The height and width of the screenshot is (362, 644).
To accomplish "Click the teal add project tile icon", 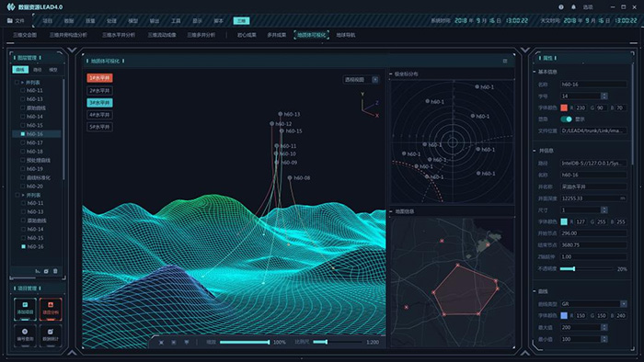I will 25,309.
